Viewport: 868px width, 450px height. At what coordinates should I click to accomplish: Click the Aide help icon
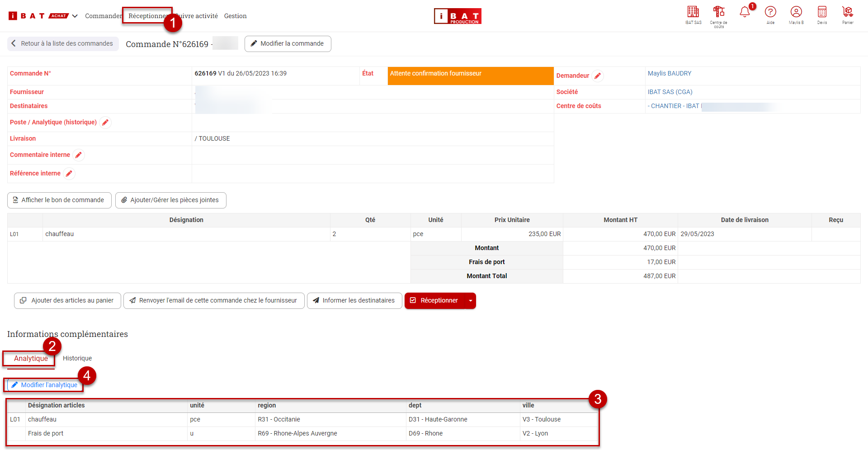click(770, 12)
